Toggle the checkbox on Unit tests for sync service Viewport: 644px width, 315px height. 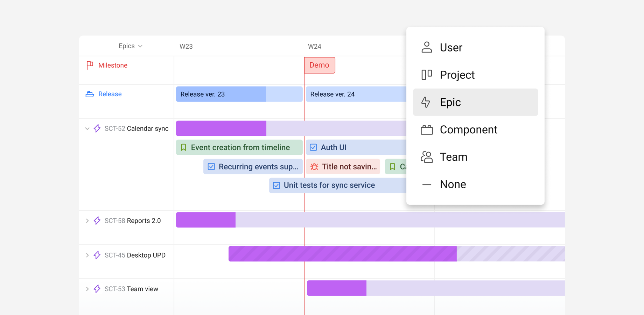(x=276, y=185)
